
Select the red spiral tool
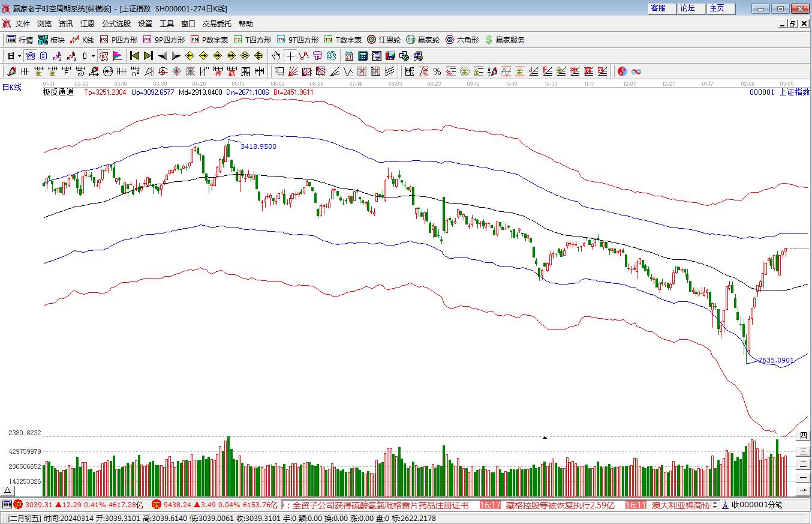pyautogui.click(x=163, y=71)
